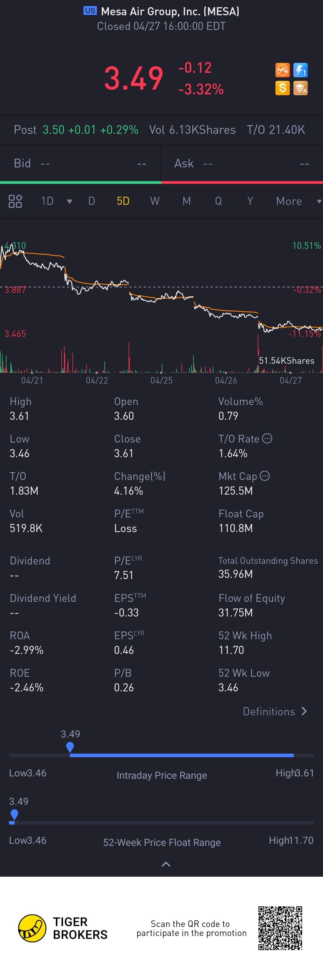Open Mkt Cap info bubble icon
Viewport: 323px width, 980px height.
(265, 476)
